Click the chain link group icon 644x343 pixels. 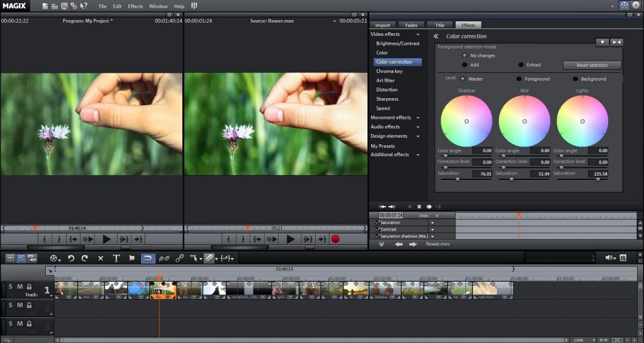[180, 258]
